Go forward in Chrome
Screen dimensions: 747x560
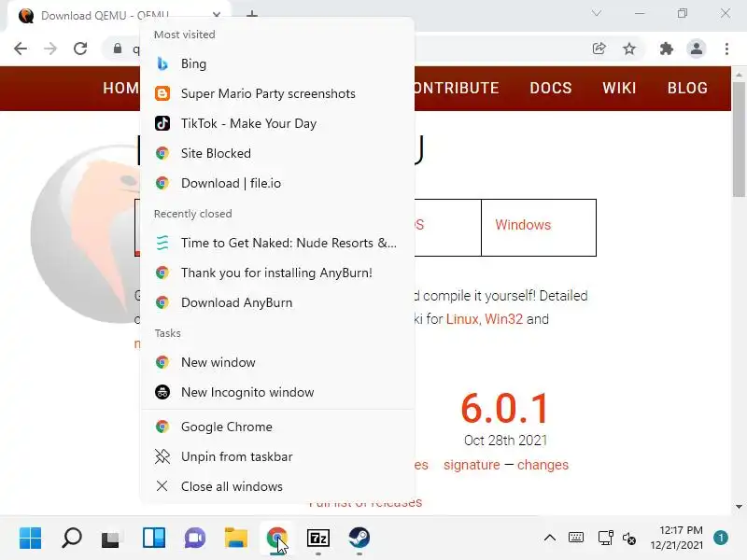tap(50, 49)
